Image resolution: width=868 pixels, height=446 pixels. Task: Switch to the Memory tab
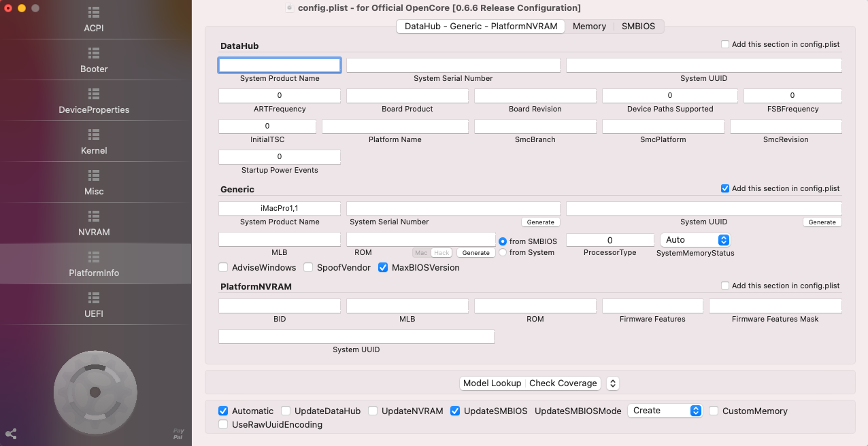(589, 27)
